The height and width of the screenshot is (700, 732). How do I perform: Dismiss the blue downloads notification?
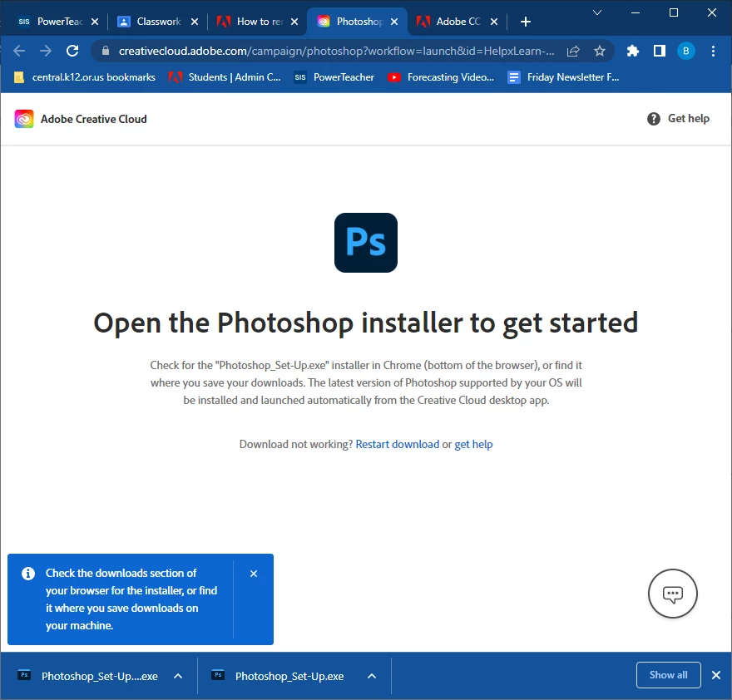point(254,574)
